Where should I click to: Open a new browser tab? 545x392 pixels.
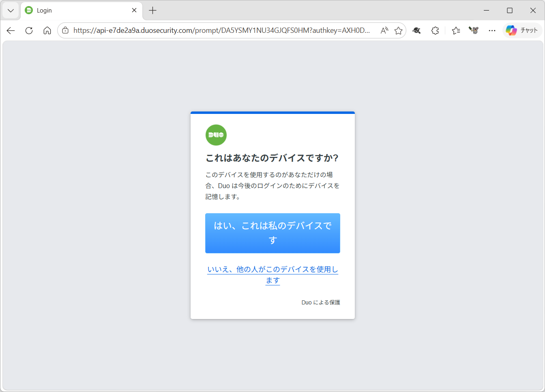coord(152,11)
